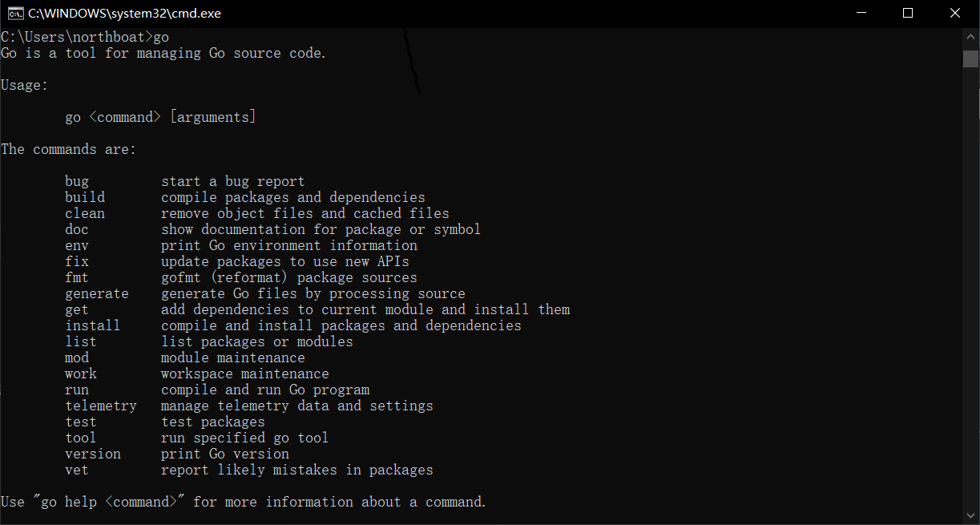Click the 'vet' command name
The height and width of the screenshot is (525, 980).
click(77, 470)
